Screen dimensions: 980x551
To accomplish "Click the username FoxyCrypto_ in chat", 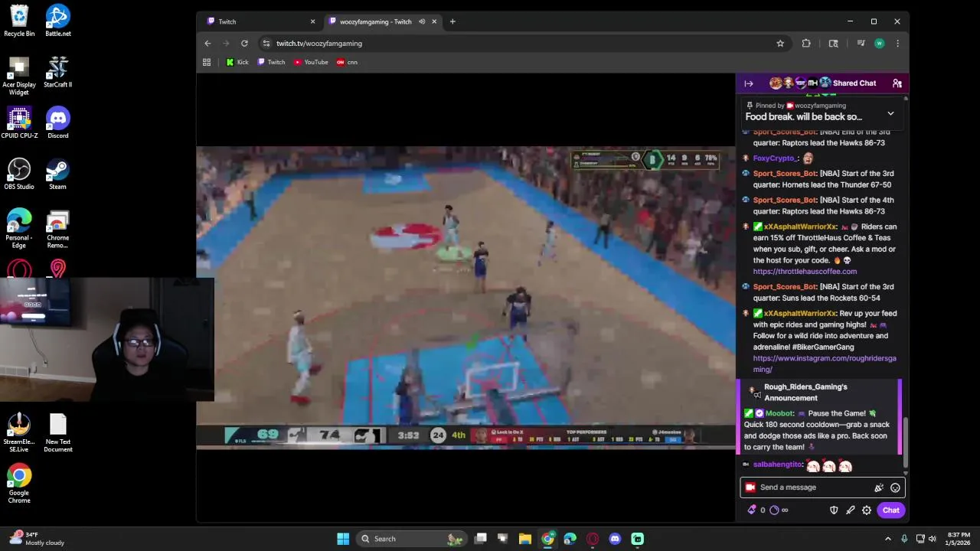I will point(776,158).
